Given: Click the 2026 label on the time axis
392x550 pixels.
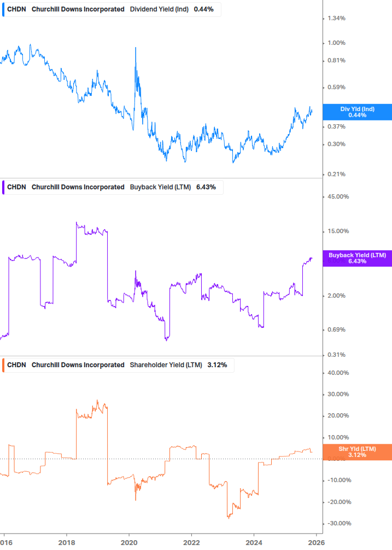Looking at the screenshot, I should pos(317,543).
